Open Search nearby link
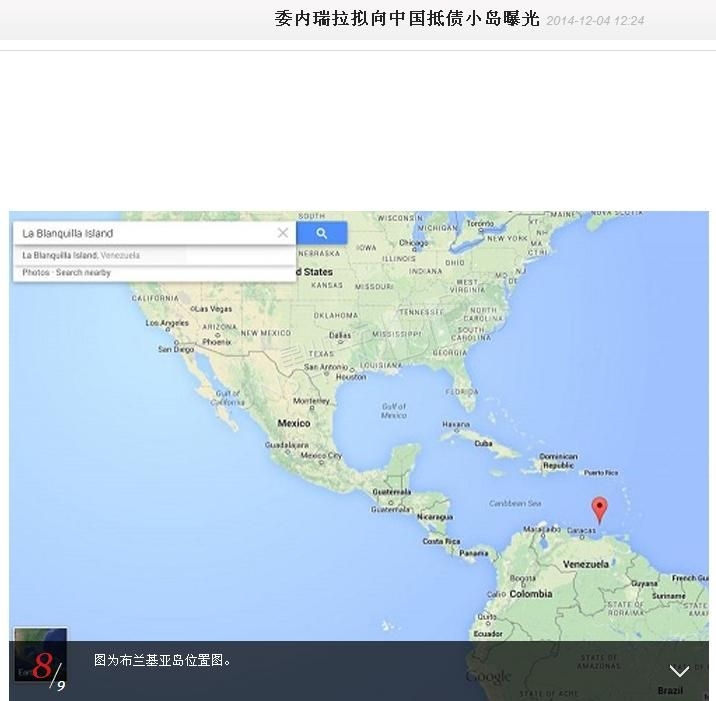 click(83, 273)
